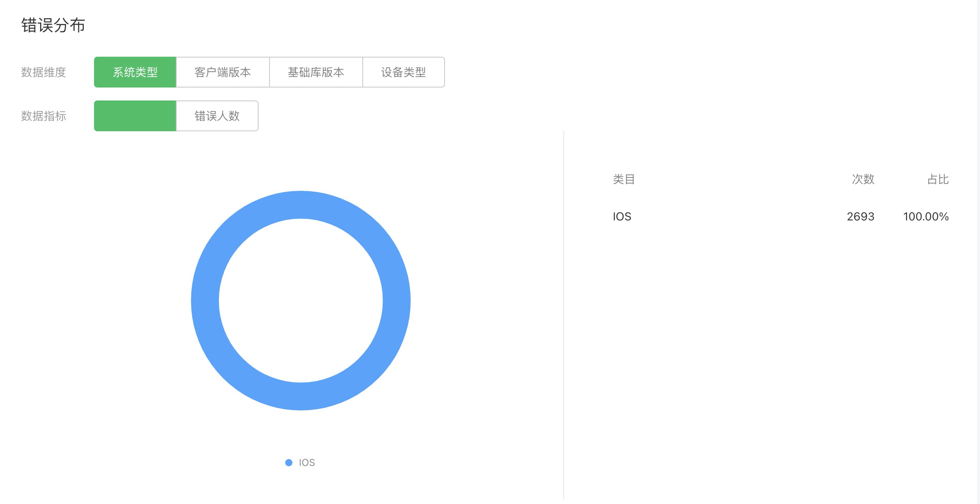Click the 类目 column header

(623, 179)
